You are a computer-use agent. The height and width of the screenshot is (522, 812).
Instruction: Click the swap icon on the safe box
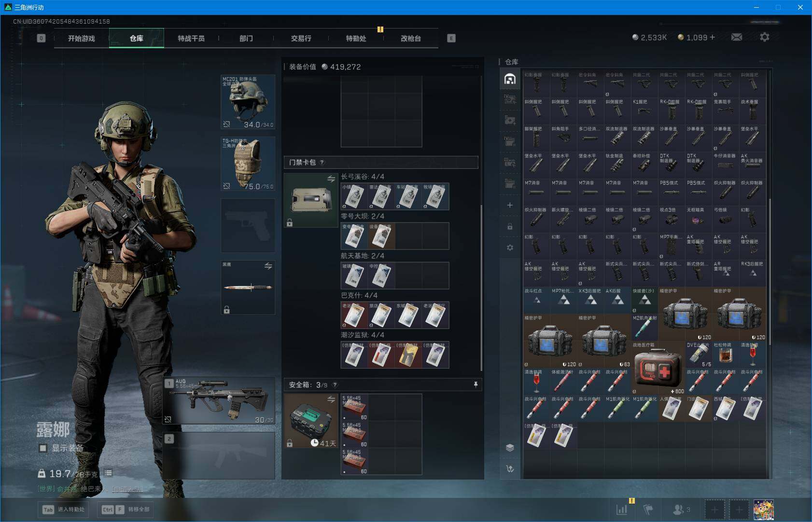pos(331,399)
